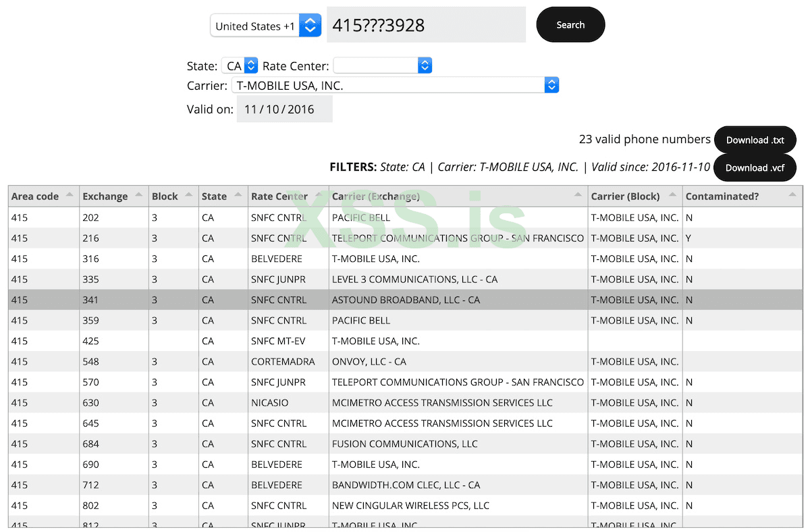Select exchange 802 cell

[x=114, y=506]
